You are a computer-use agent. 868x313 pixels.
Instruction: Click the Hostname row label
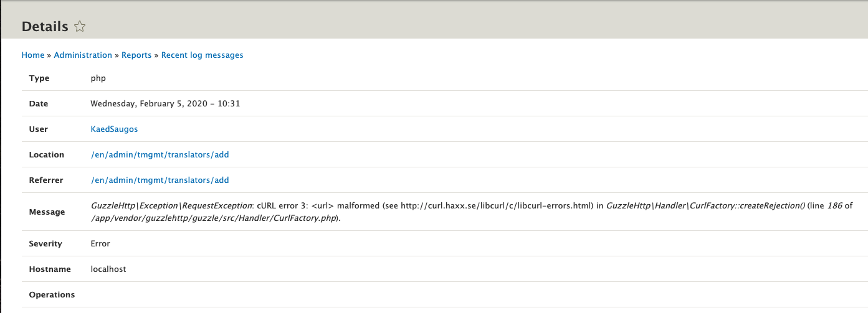tap(49, 269)
